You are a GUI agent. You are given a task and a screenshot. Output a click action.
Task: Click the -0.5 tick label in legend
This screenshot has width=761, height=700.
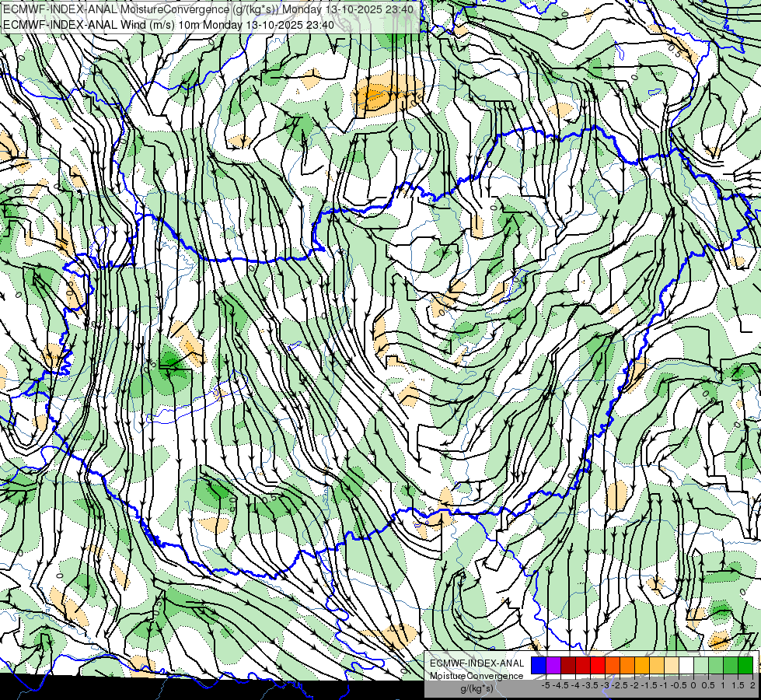(679, 685)
